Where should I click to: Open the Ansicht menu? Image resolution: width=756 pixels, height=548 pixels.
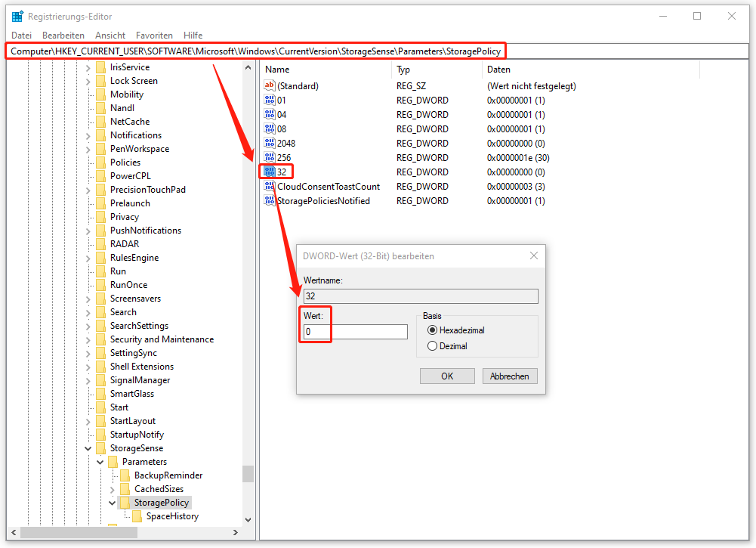(x=110, y=36)
